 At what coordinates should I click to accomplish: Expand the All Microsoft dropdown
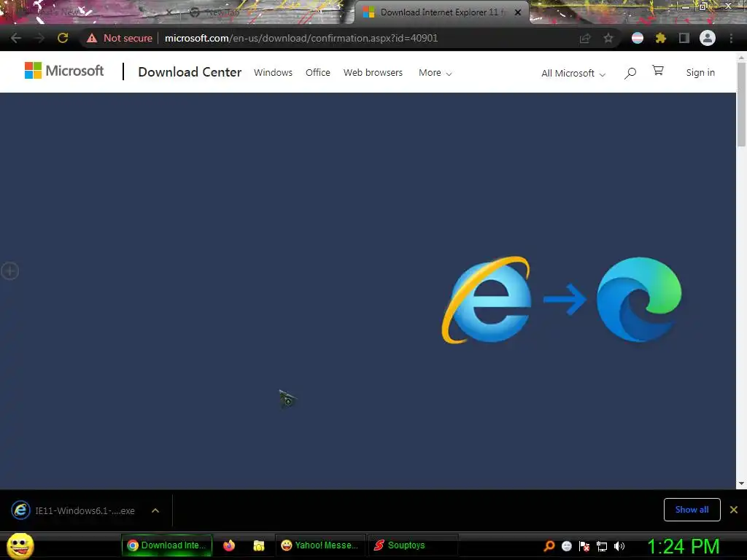(x=573, y=74)
